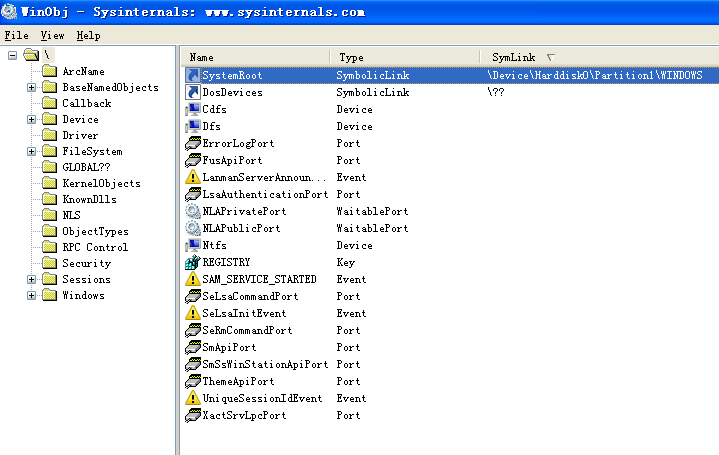Screen dimensions: 719x455
Task: Expand the Windows tree node
Action: coord(31,295)
